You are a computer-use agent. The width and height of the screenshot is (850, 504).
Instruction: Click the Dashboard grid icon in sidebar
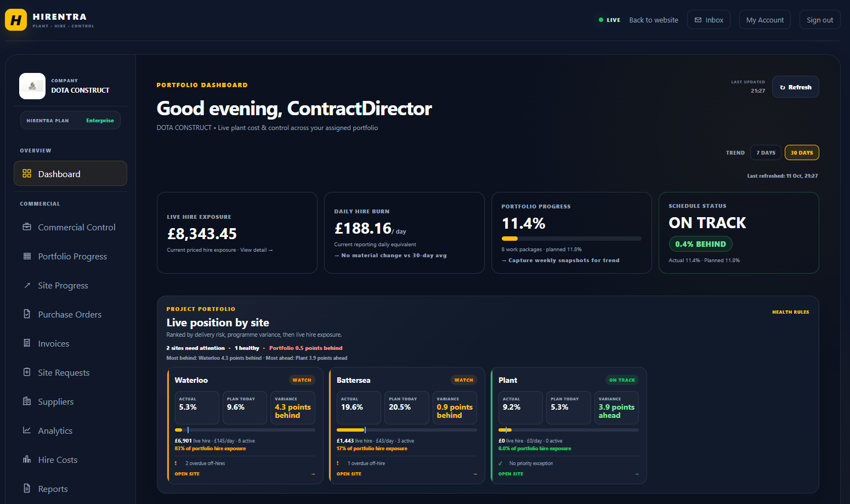tap(27, 174)
